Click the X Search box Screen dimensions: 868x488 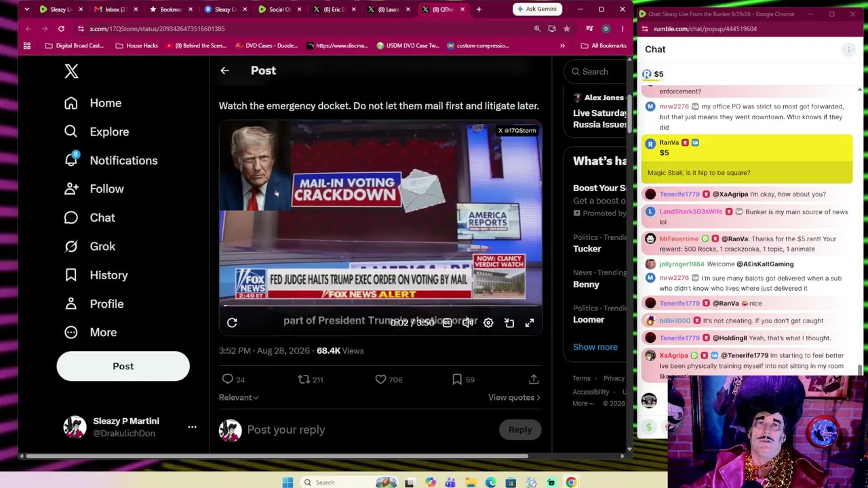coord(595,72)
